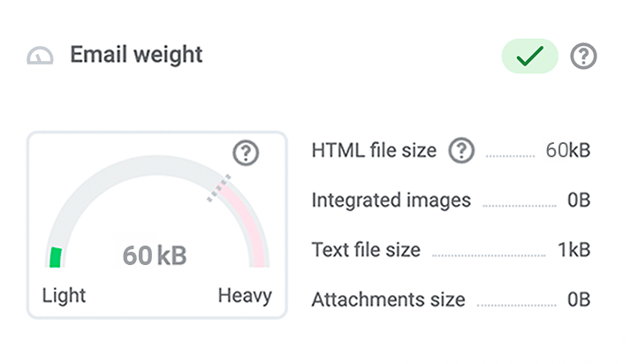This screenshot has width=631, height=364.
Task: Click the 1kB text file size value
Action: pos(574,250)
